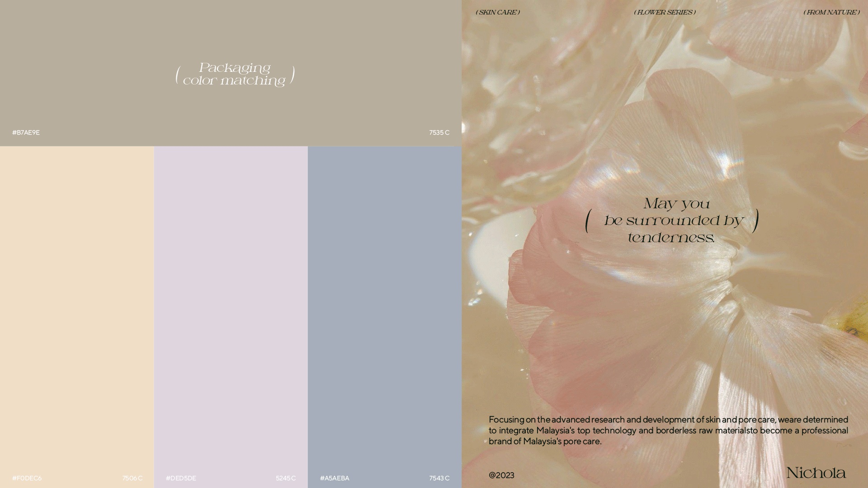Click the 5245 C Pantone label

(286, 478)
